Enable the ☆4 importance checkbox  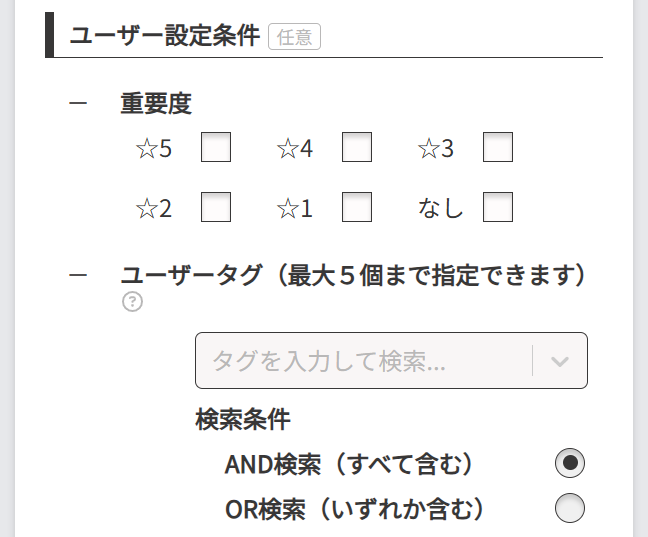357,148
